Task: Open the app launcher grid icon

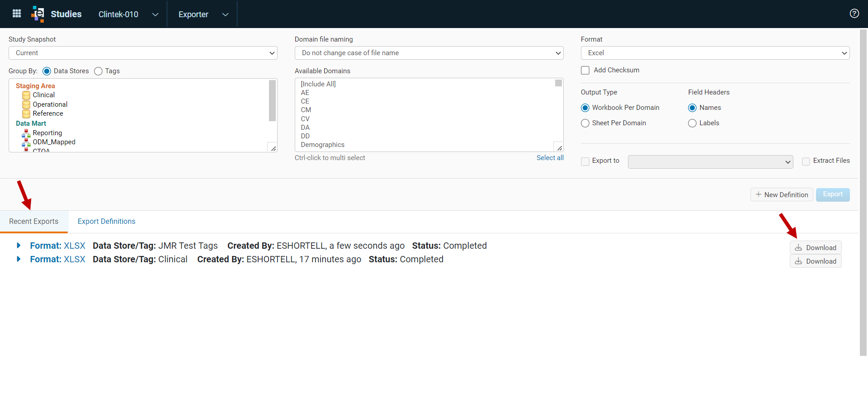Action: 17,14
